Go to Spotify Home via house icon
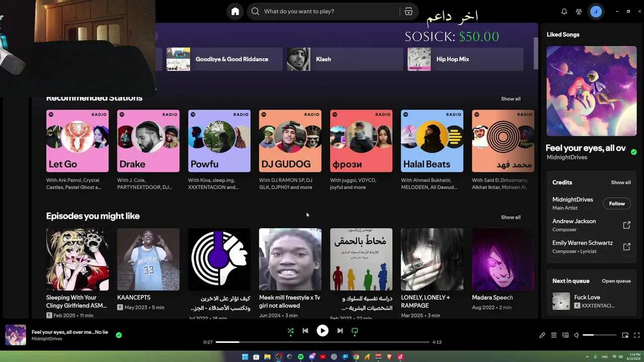 click(x=235, y=11)
